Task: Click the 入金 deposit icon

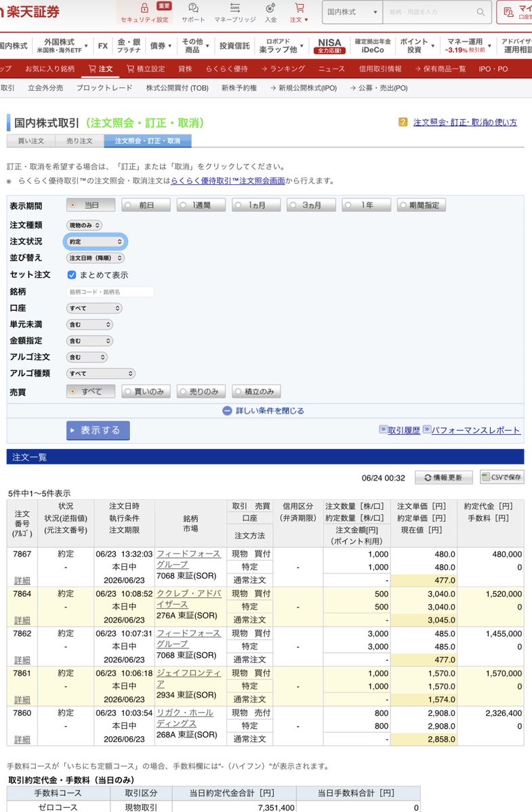Action: (270, 7)
